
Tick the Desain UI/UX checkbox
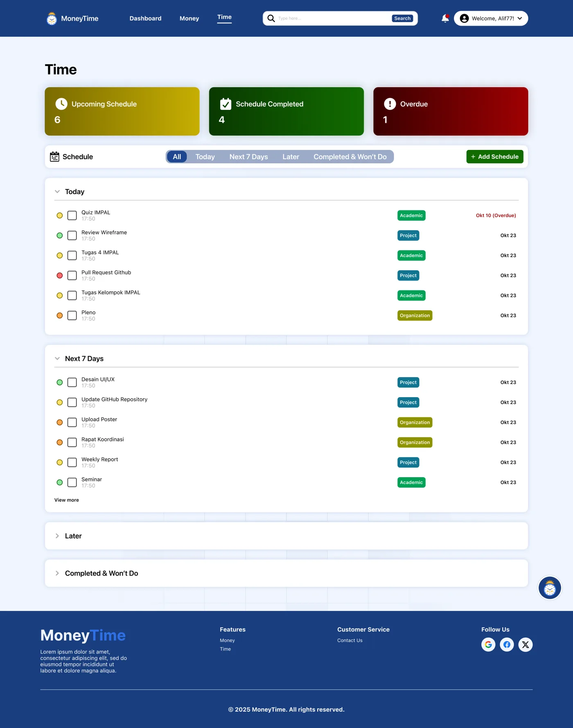[x=72, y=382]
